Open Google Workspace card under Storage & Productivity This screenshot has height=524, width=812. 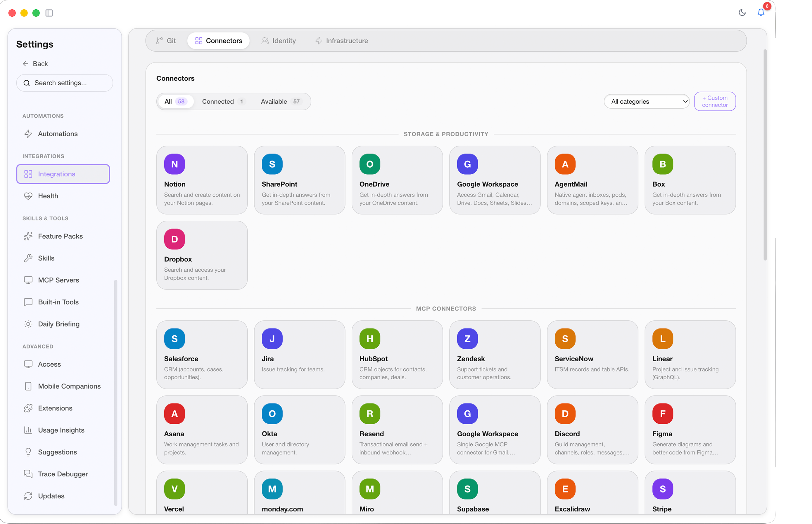coord(495,180)
